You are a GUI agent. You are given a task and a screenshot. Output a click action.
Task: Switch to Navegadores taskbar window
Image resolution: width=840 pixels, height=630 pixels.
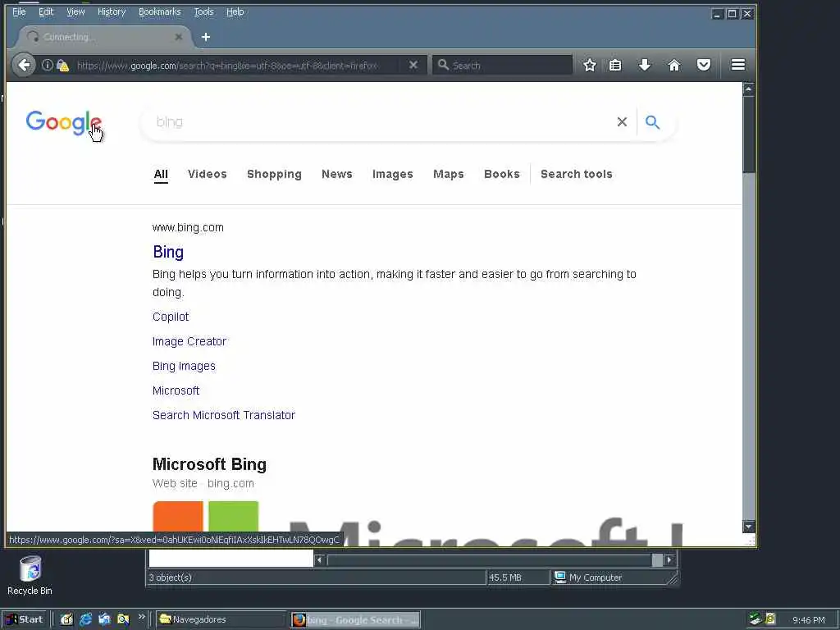click(221, 619)
